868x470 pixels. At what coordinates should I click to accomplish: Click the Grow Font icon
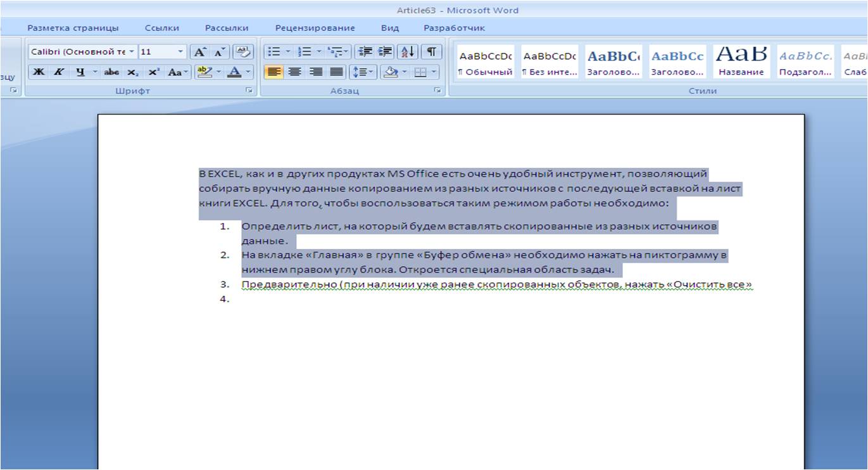click(x=199, y=52)
